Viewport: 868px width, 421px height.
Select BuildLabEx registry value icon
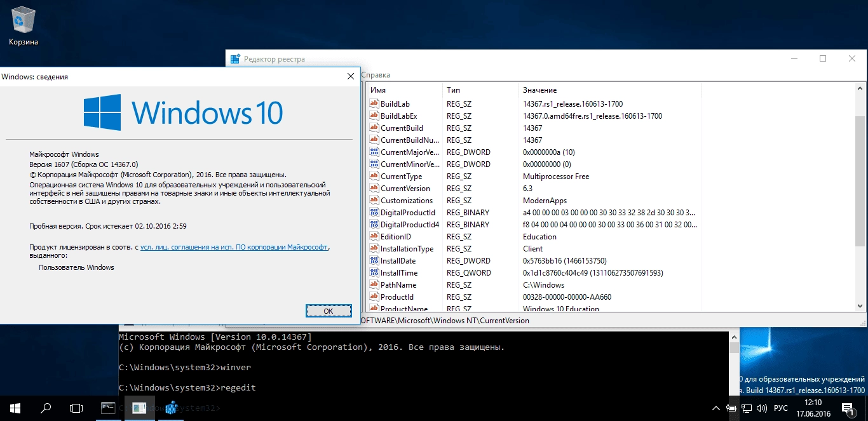pyautogui.click(x=374, y=116)
